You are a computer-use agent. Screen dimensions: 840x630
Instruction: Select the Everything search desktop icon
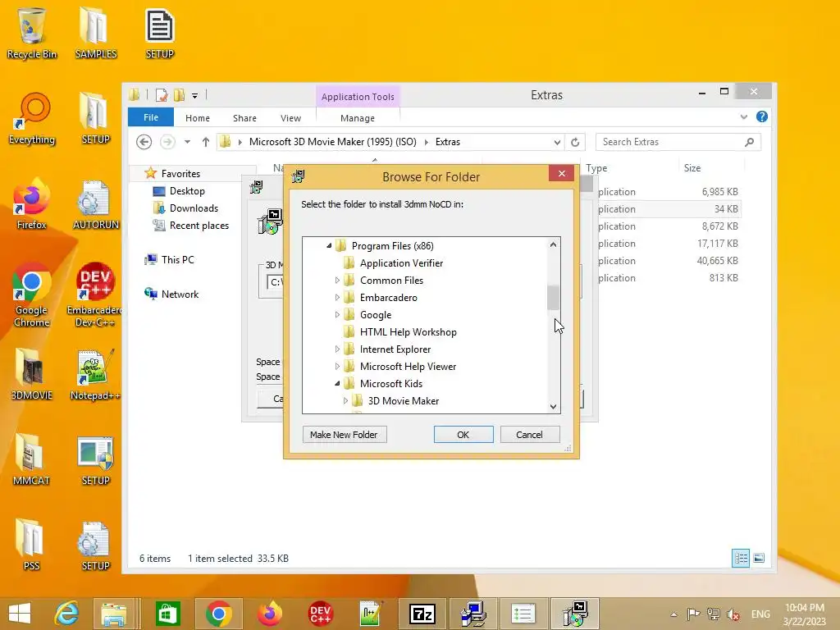coord(32,119)
